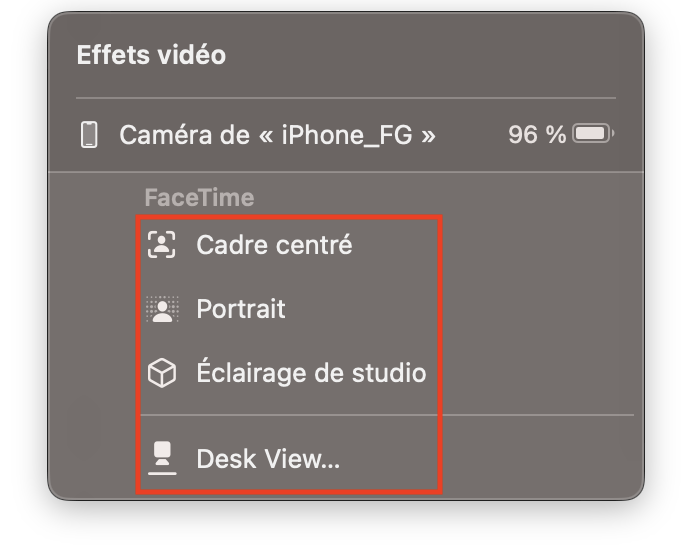Click the Cadre centré person-frame icon
The height and width of the screenshot is (556, 692).
(162, 244)
